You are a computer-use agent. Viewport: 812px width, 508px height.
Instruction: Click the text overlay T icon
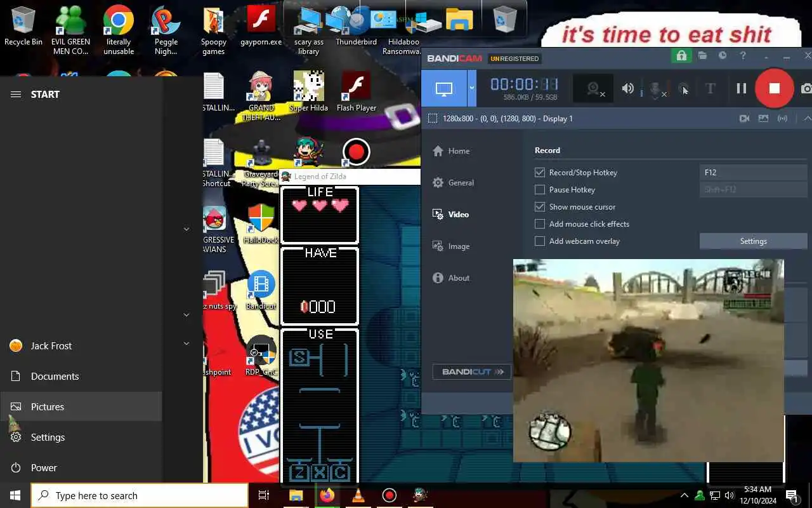tap(710, 88)
